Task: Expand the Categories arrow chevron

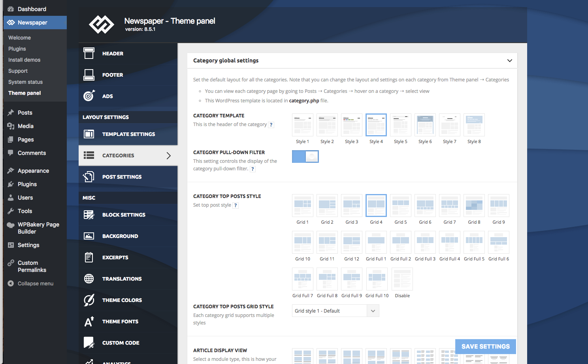Action: [x=169, y=155]
